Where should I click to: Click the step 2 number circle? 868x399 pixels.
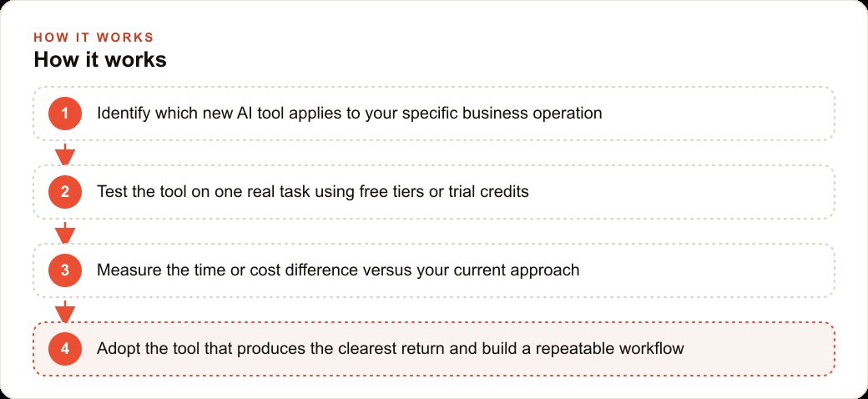point(65,192)
